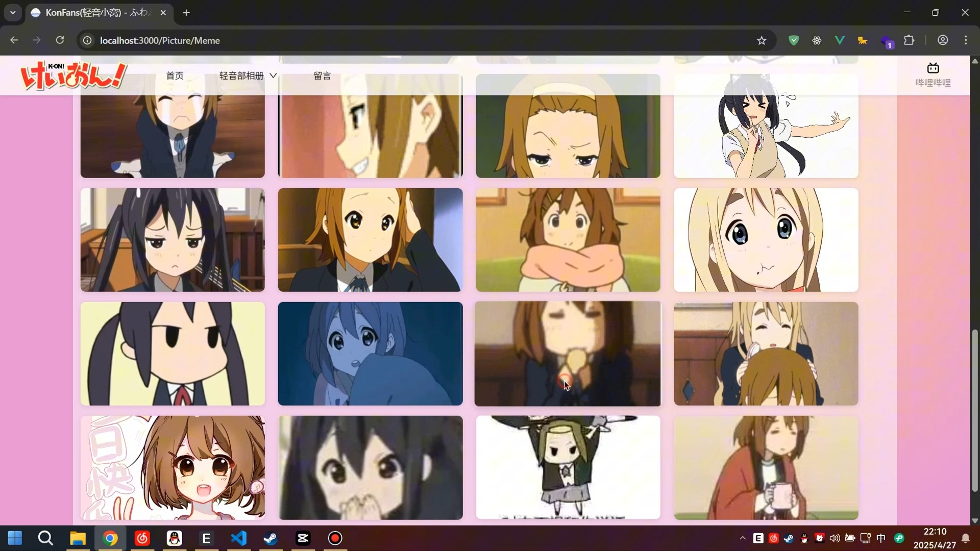Open the Yui with pink scarf meme
Viewport: 980px width, 551px height.
(x=568, y=240)
